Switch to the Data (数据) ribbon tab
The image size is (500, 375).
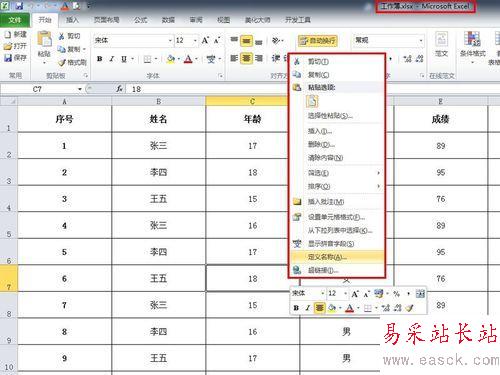click(x=168, y=20)
